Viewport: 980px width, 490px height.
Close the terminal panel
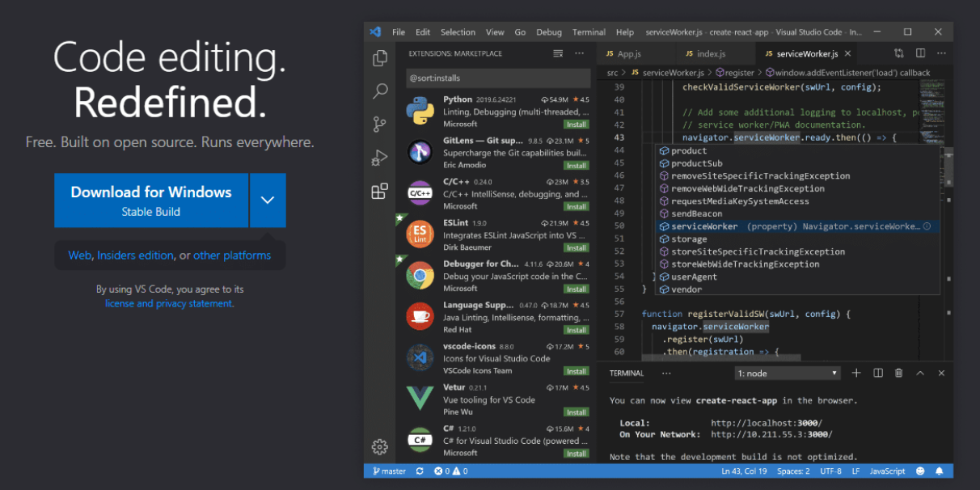[941, 373]
